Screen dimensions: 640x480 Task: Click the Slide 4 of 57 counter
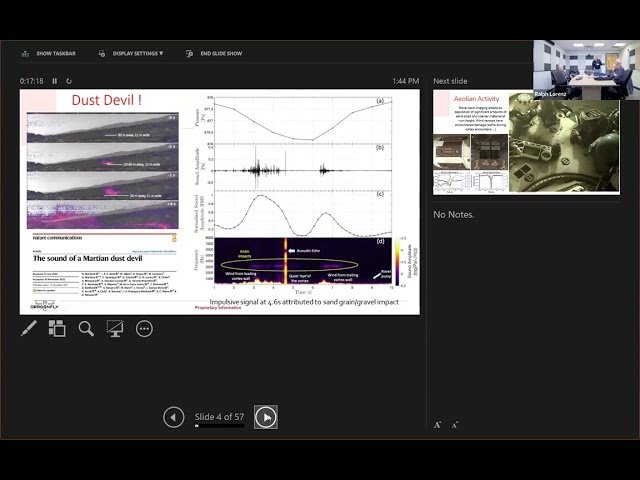[x=219, y=416]
